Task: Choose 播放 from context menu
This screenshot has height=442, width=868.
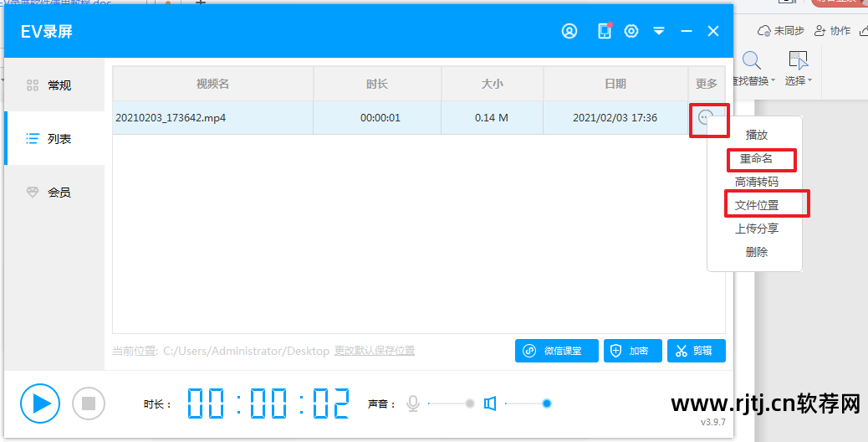Action: point(756,135)
